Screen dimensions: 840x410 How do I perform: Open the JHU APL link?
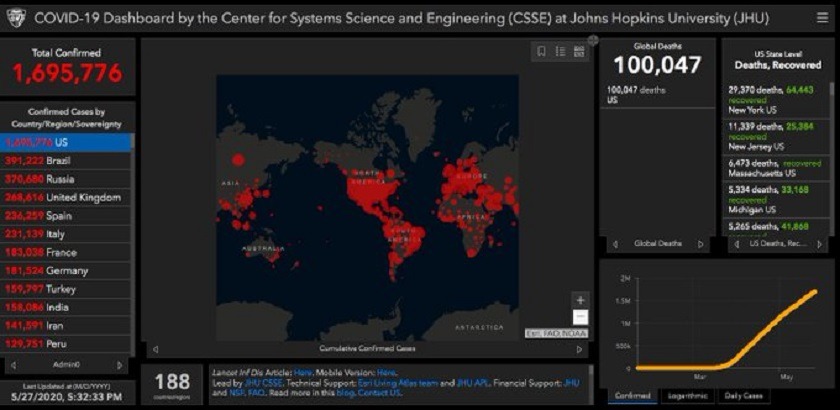(472, 383)
